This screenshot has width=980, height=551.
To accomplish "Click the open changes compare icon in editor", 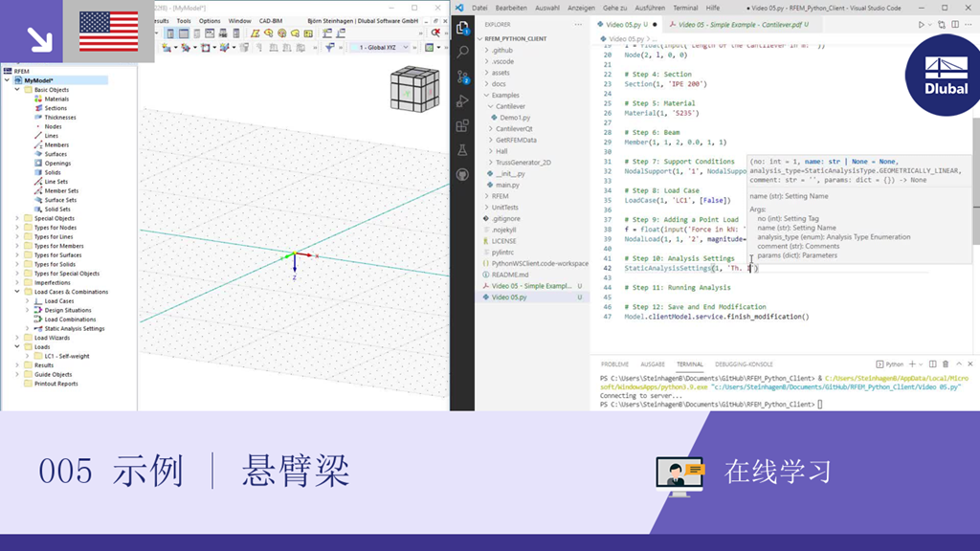I will tap(942, 24).
